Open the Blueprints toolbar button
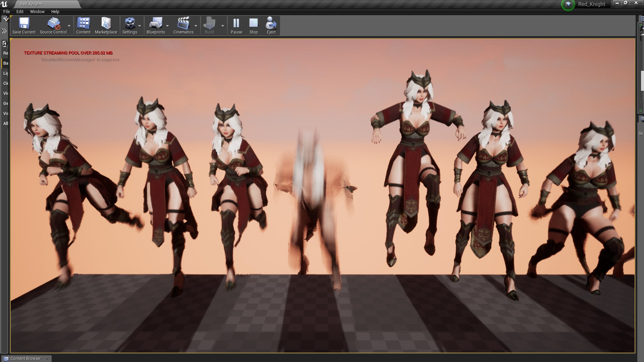The width and height of the screenshot is (644, 362). point(156,26)
